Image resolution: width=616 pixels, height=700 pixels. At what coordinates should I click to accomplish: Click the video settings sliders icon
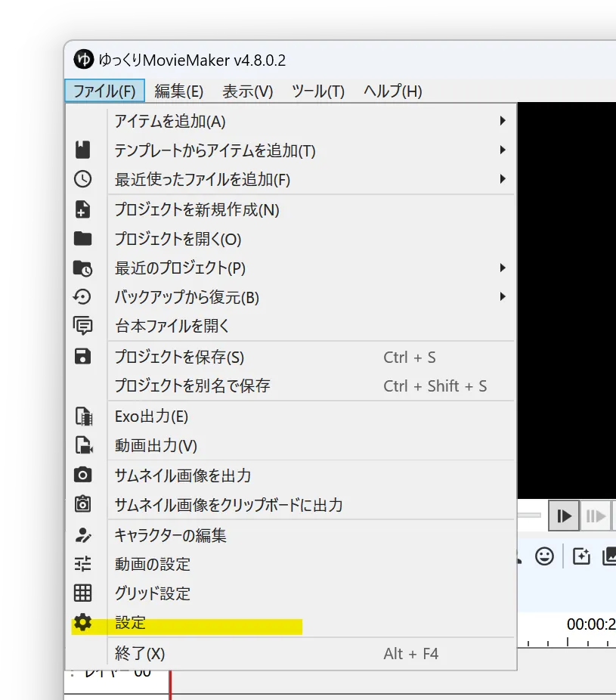click(82, 564)
